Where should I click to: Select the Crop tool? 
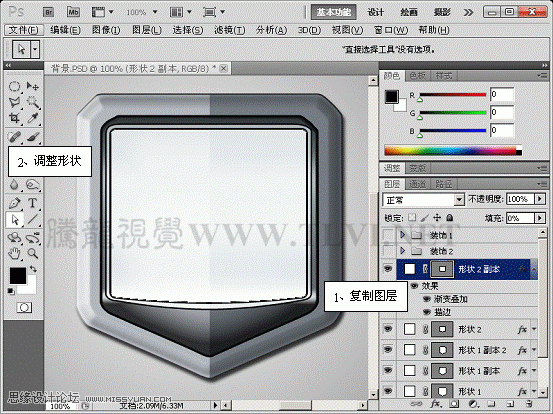[14, 118]
